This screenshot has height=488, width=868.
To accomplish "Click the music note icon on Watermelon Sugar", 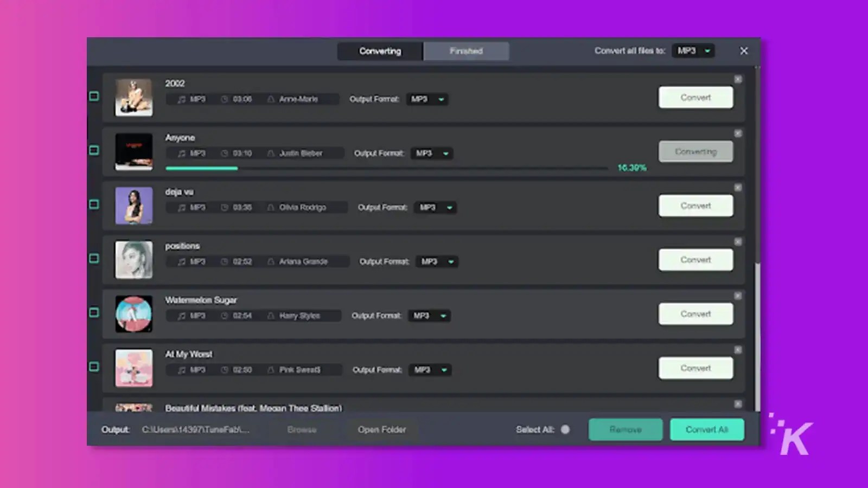I will pos(181,316).
